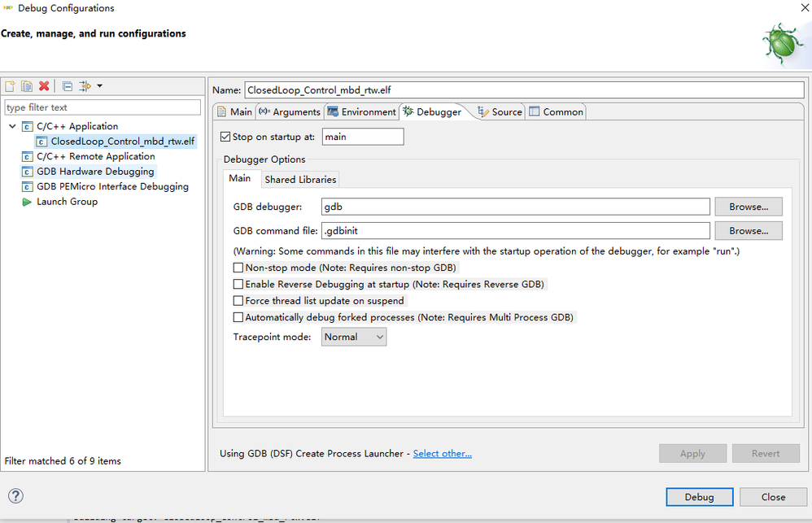Viewport: 812px width, 523px height.
Task: Switch to the Environment tab
Action: (x=361, y=112)
